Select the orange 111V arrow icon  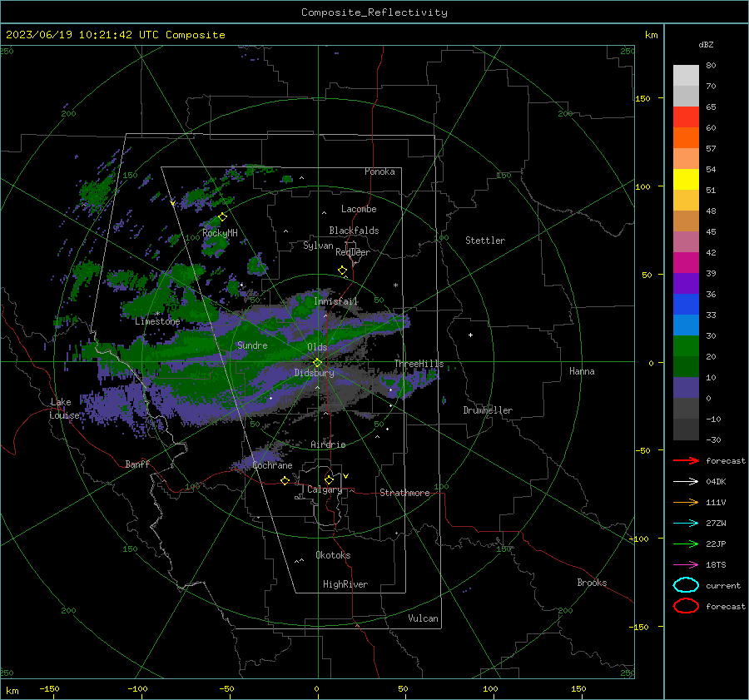pyautogui.click(x=686, y=502)
